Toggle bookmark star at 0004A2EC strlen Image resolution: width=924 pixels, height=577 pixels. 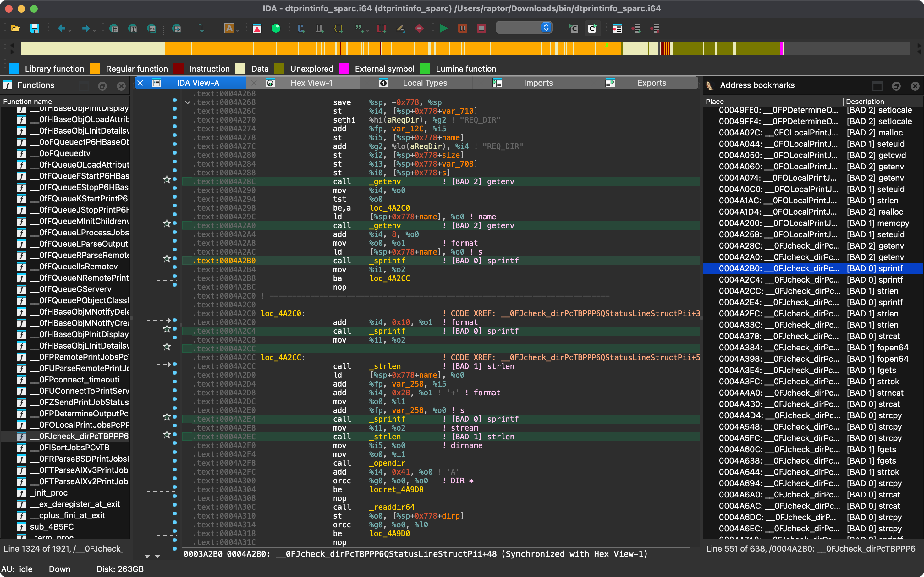[167, 435]
